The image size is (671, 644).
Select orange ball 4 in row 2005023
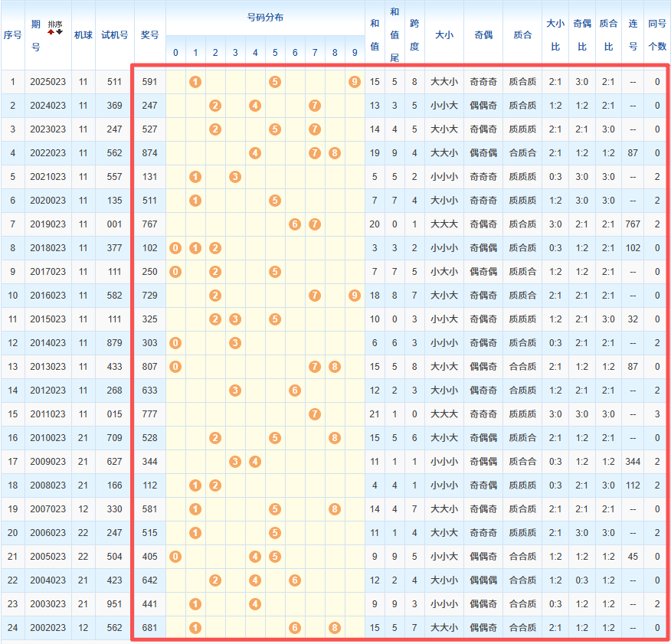(255, 557)
